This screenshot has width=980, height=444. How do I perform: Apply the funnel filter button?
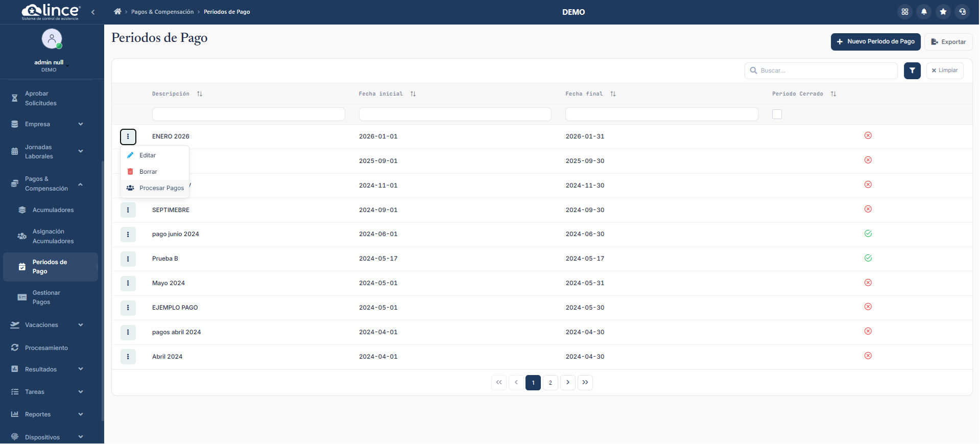coord(912,71)
